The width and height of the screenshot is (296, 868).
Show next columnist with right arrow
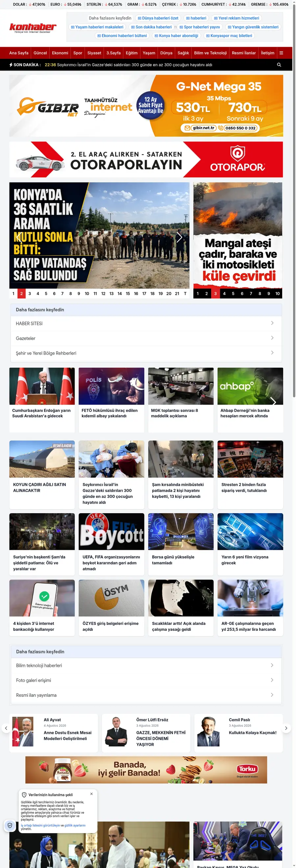(x=286, y=728)
